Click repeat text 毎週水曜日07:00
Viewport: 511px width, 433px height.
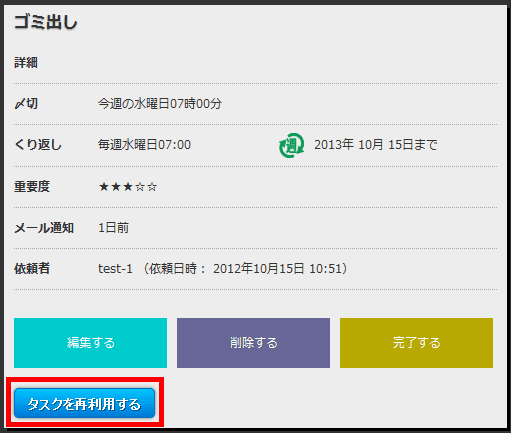[x=144, y=145]
